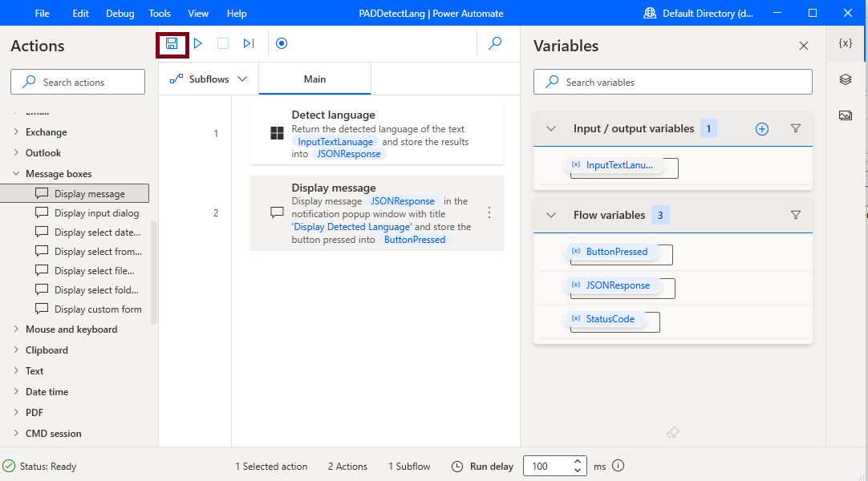
Task: Switch to the Main subflow tab
Action: (x=314, y=79)
